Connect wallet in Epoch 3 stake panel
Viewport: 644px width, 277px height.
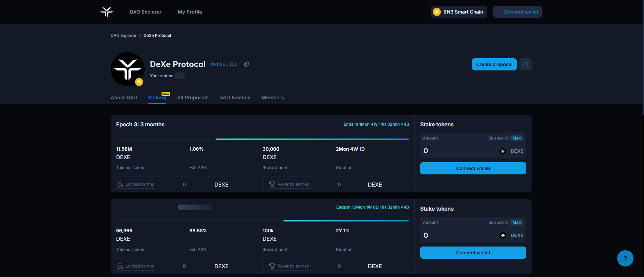pyautogui.click(x=473, y=168)
